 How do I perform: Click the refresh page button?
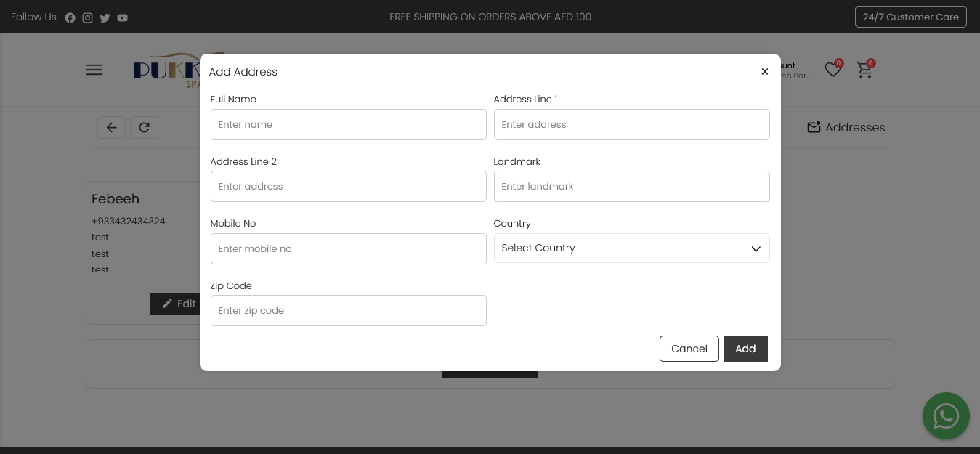click(144, 128)
